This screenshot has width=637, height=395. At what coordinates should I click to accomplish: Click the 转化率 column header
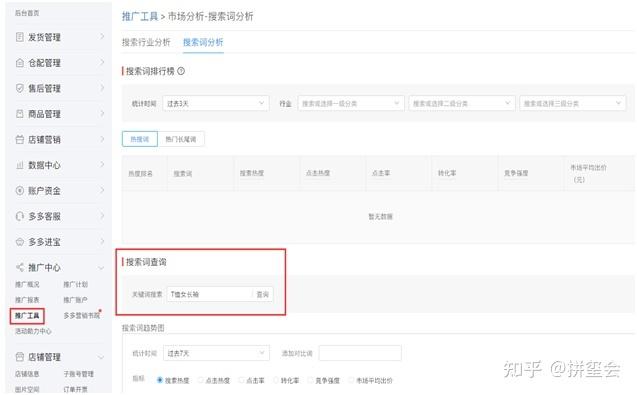[447, 173]
